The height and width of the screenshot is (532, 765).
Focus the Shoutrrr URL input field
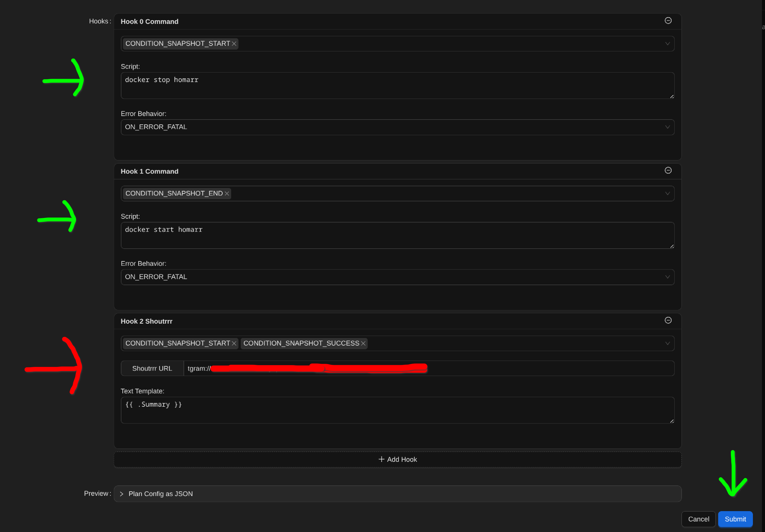tap(550, 368)
